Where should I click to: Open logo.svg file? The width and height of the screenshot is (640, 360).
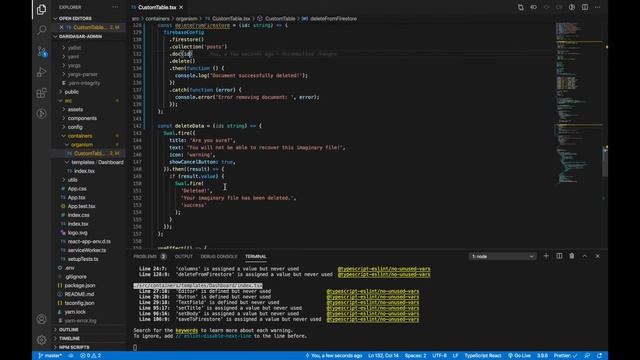[x=77, y=233]
